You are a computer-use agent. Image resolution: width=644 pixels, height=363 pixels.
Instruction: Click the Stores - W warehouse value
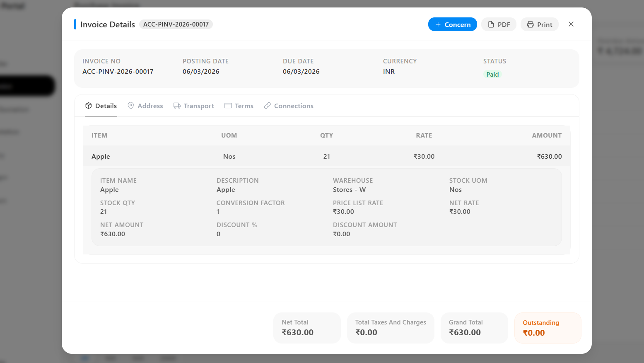point(349,189)
